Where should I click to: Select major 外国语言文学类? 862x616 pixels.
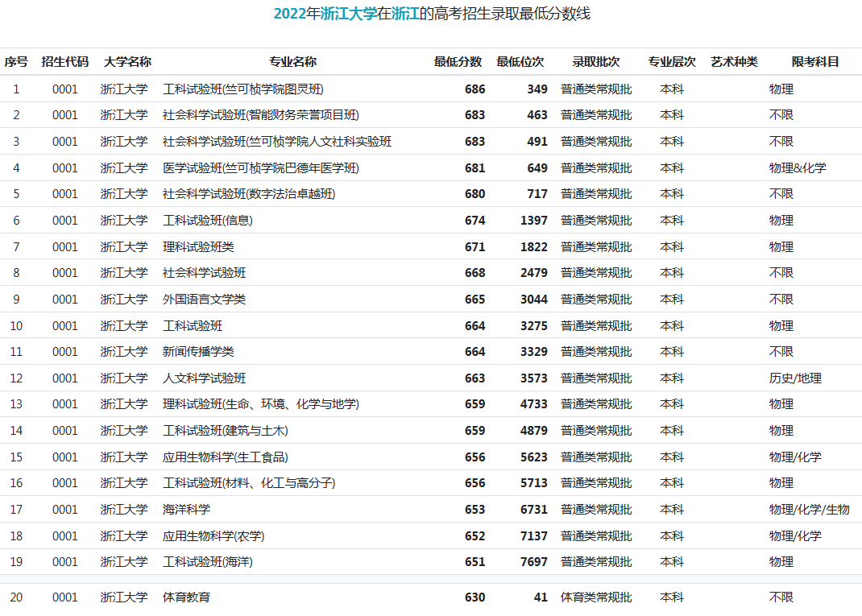(x=205, y=300)
